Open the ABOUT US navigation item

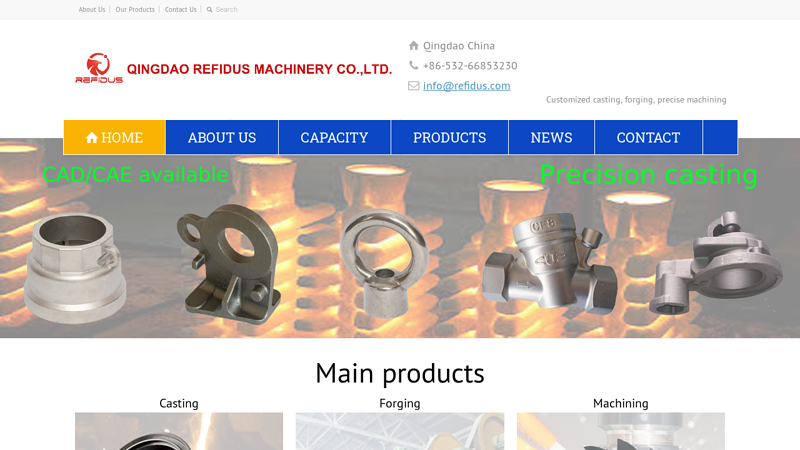point(222,137)
